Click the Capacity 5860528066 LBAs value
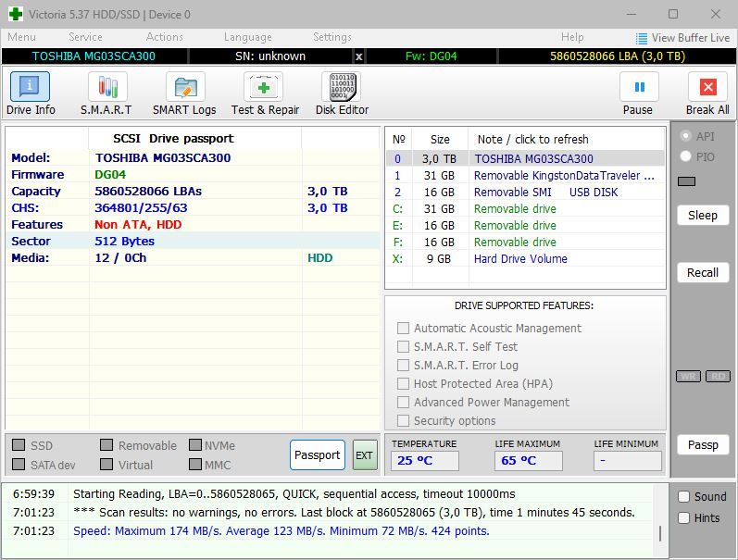Screen dimensions: 738x560 148,192
